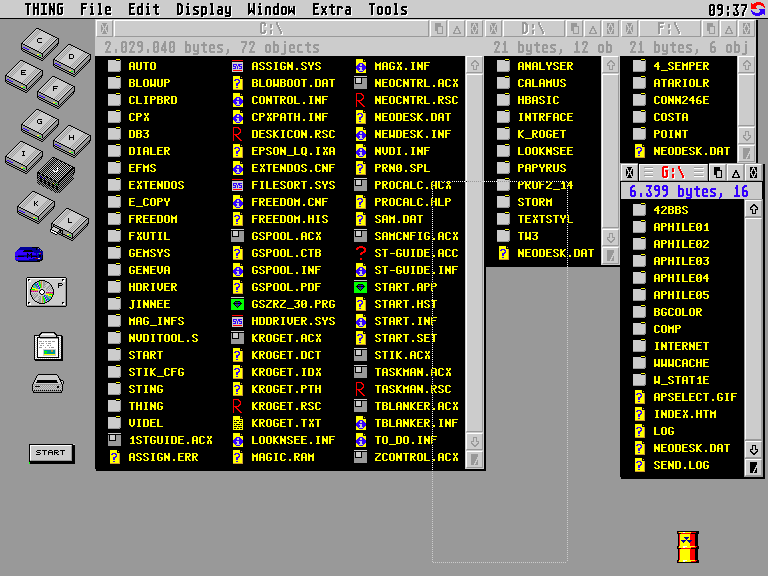This screenshot has width=768, height=576.
Task: Open the Tools menu
Action: click(388, 9)
